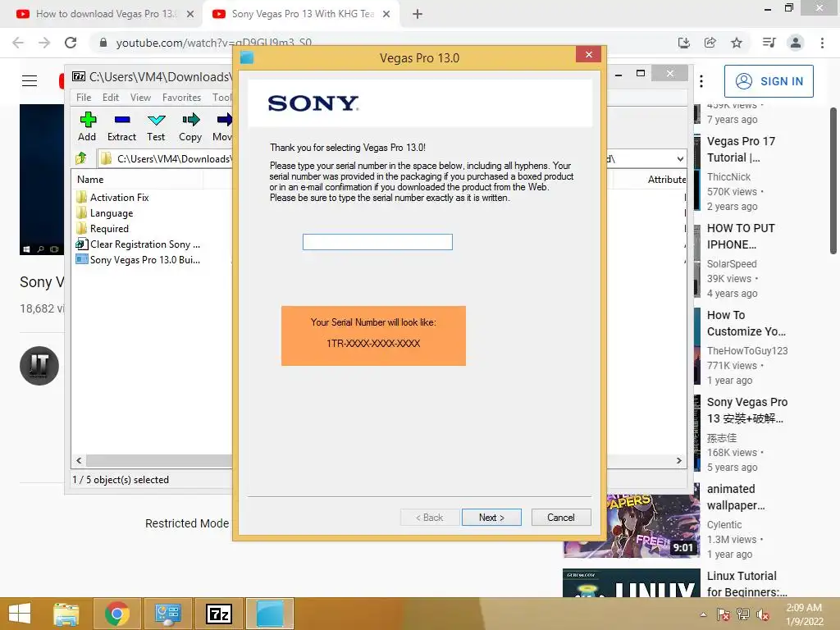Image resolution: width=840 pixels, height=630 pixels.
Task: Click the Move icon in 7-Zip toolbar
Action: pos(225,120)
